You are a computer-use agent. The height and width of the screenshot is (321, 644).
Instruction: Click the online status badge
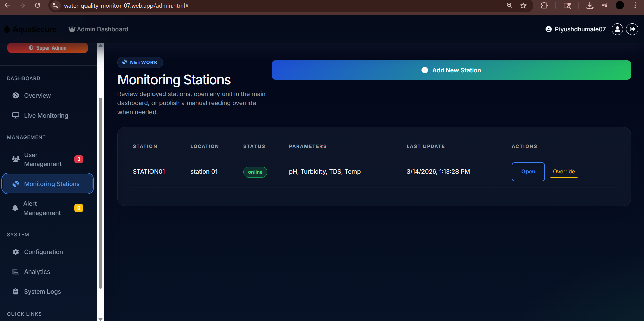[255, 172]
